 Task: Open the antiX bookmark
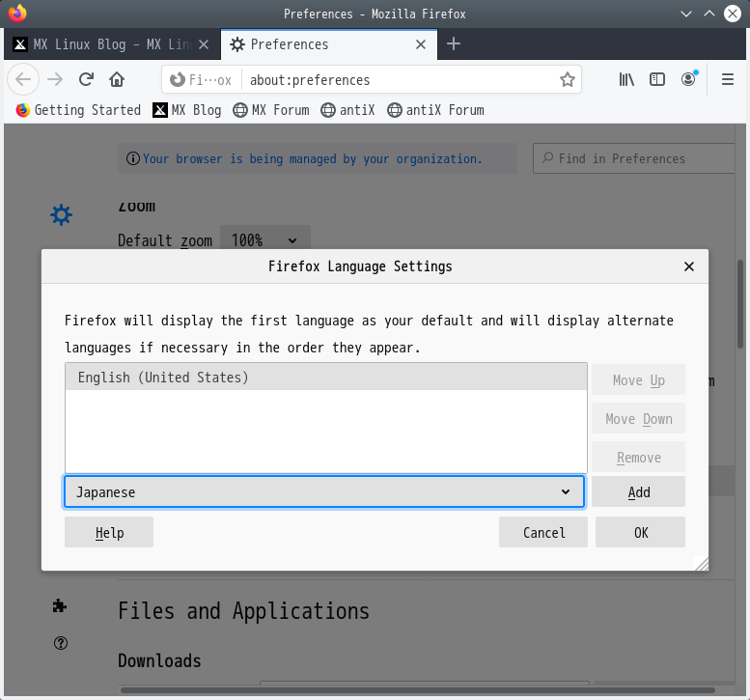pos(347,110)
